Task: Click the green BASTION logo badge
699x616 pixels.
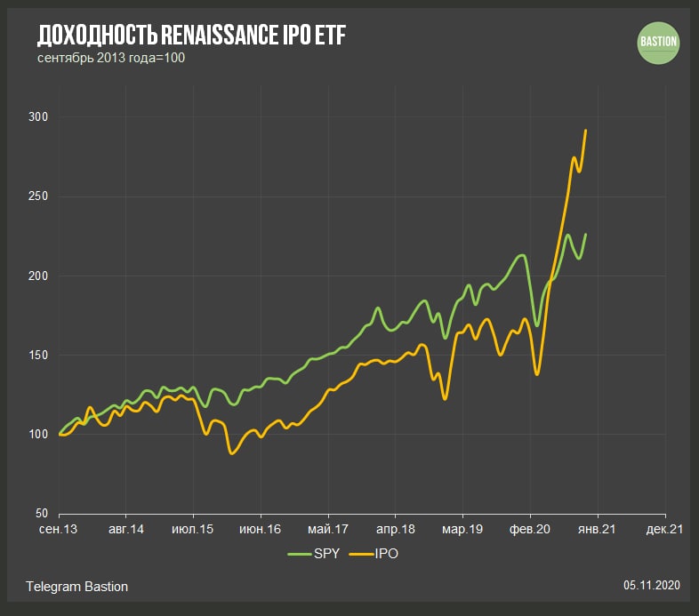Action: coord(658,43)
